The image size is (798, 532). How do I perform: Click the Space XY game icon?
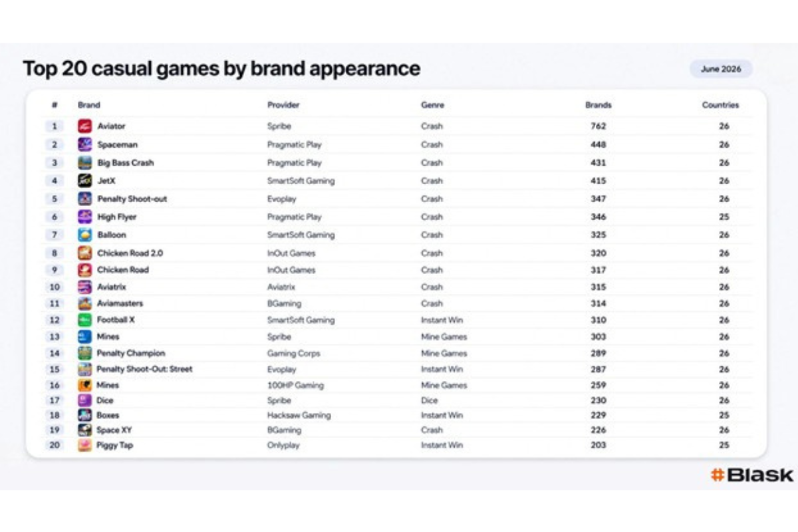click(x=84, y=430)
